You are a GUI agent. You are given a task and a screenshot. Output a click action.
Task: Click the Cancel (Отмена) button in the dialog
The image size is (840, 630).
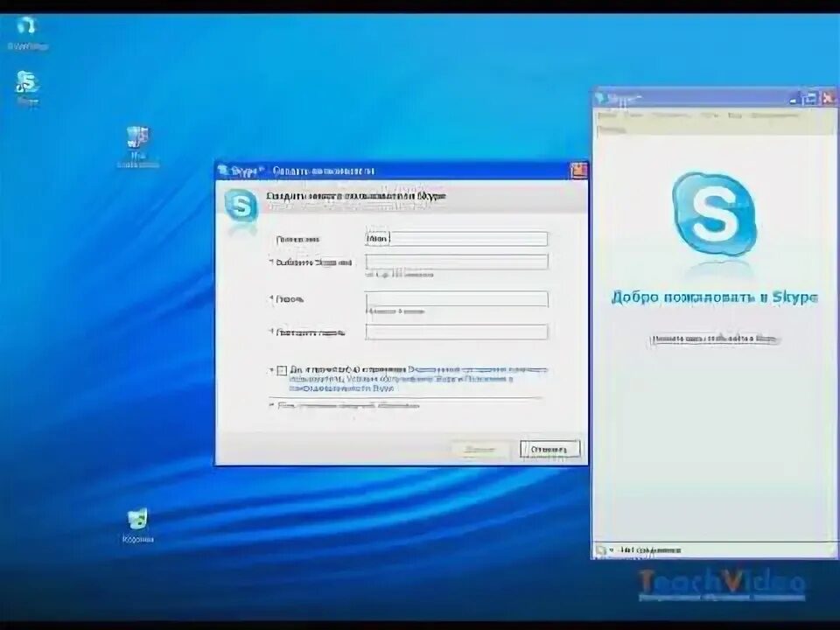click(549, 449)
